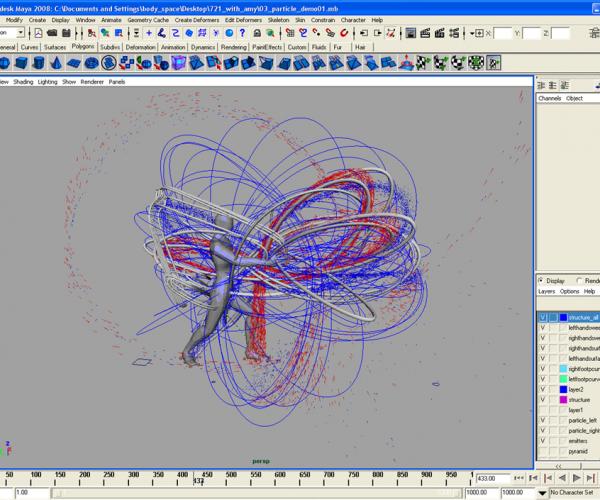Select the Display radio button in layer editor
The width and height of the screenshot is (600, 500).
click(x=541, y=280)
